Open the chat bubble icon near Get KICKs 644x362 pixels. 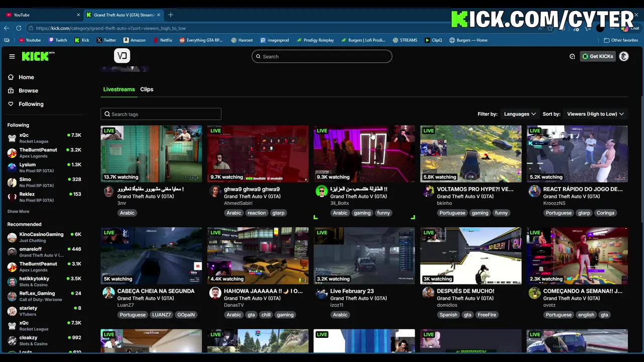pos(572,56)
